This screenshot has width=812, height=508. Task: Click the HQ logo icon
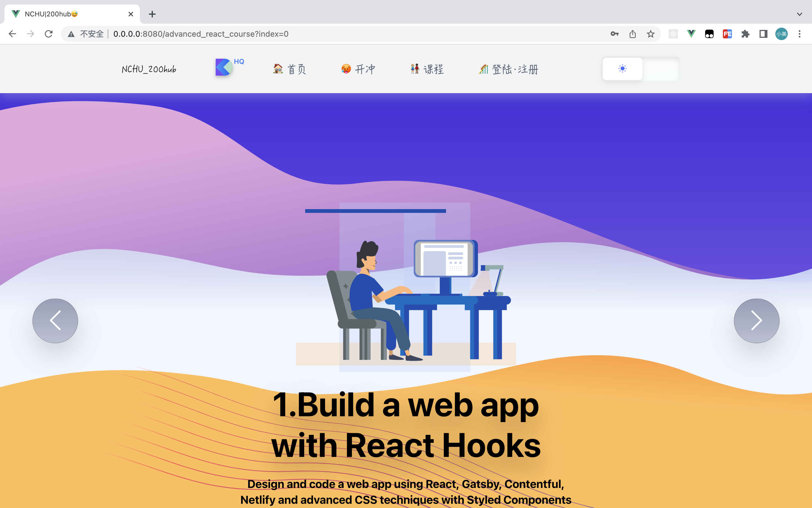pos(229,67)
